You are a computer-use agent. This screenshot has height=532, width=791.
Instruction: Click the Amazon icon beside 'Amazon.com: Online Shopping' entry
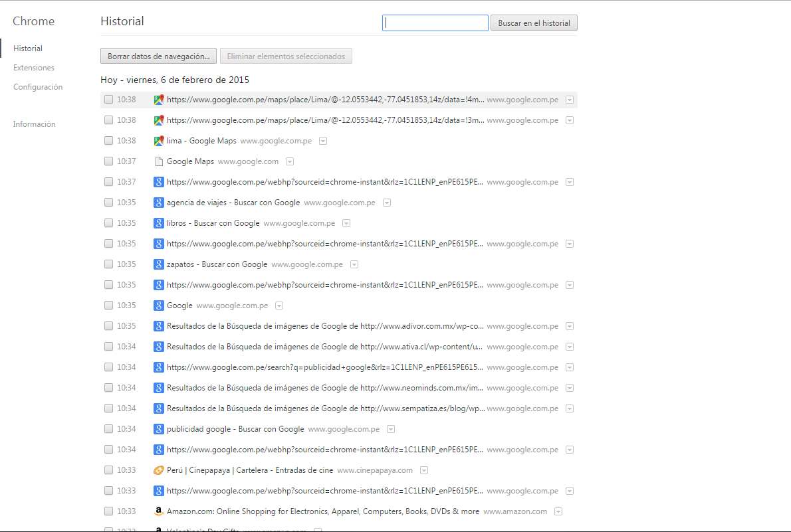(x=158, y=511)
